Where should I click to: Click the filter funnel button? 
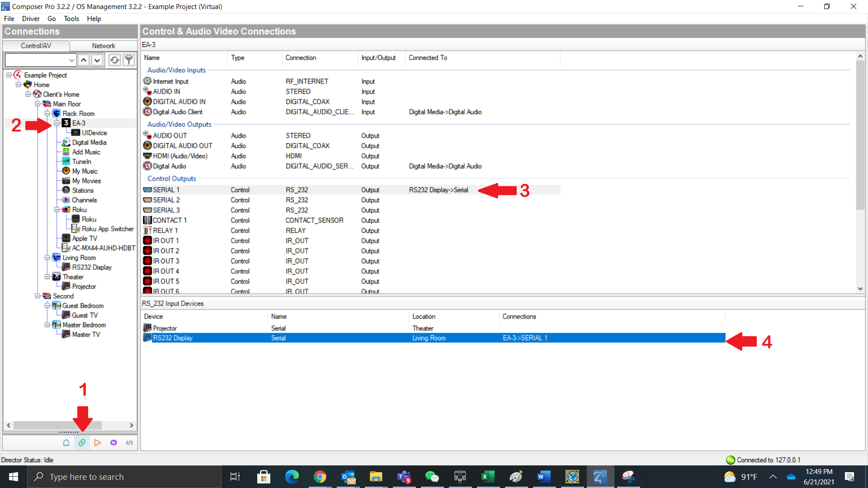129,60
